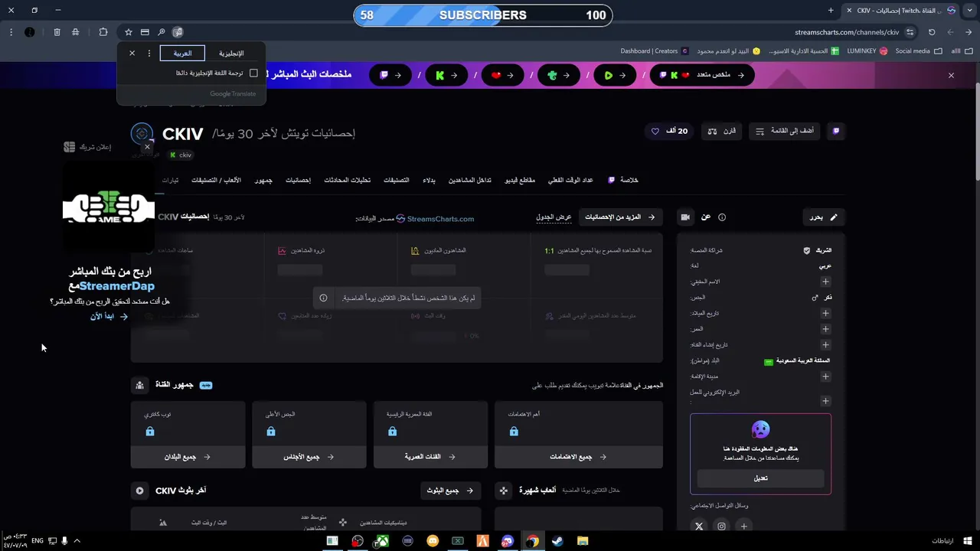Open Google Translate popup more options menu
The image size is (980, 551).
149,54
